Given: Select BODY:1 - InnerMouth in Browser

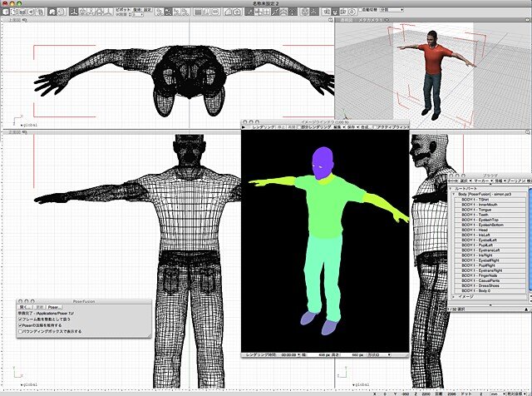Looking at the screenshot, I should pyautogui.click(x=490, y=205).
